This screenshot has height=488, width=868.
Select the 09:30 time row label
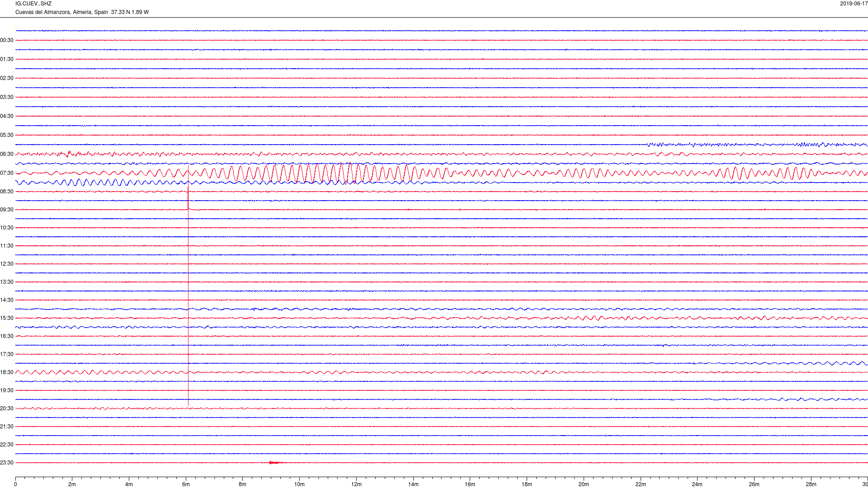coord(7,210)
